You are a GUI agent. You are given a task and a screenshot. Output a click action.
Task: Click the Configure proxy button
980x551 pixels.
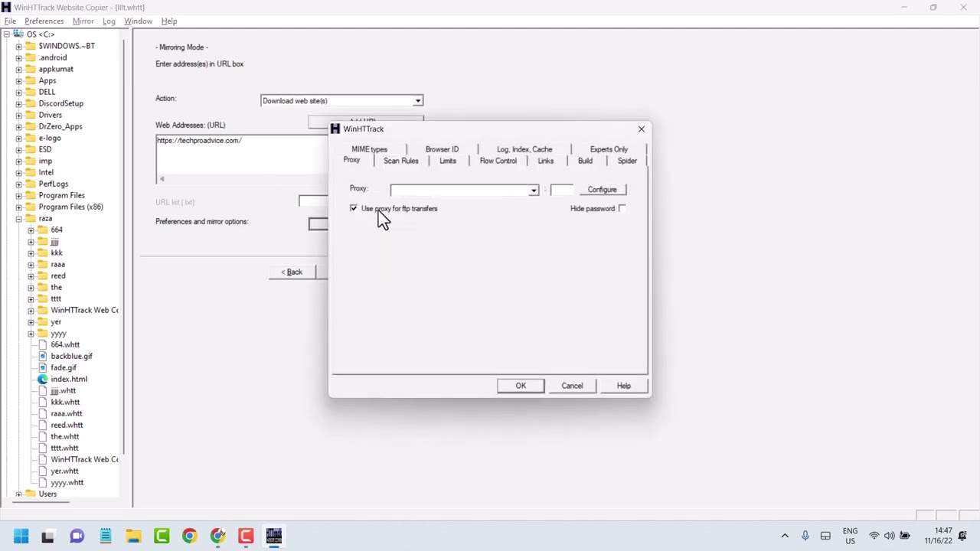click(x=602, y=190)
